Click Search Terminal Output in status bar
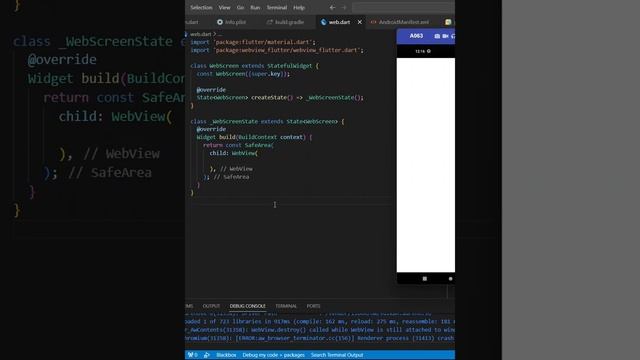This screenshot has height=360, width=640. click(x=337, y=355)
